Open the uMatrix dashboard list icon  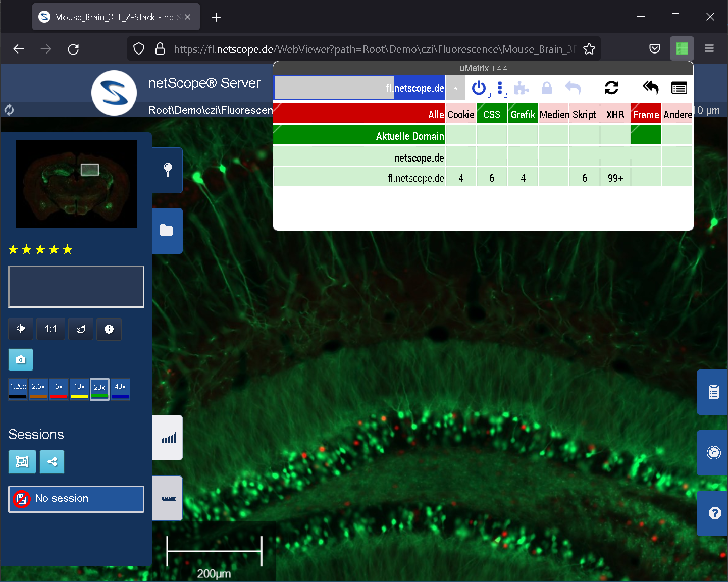click(x=679, y=88)
